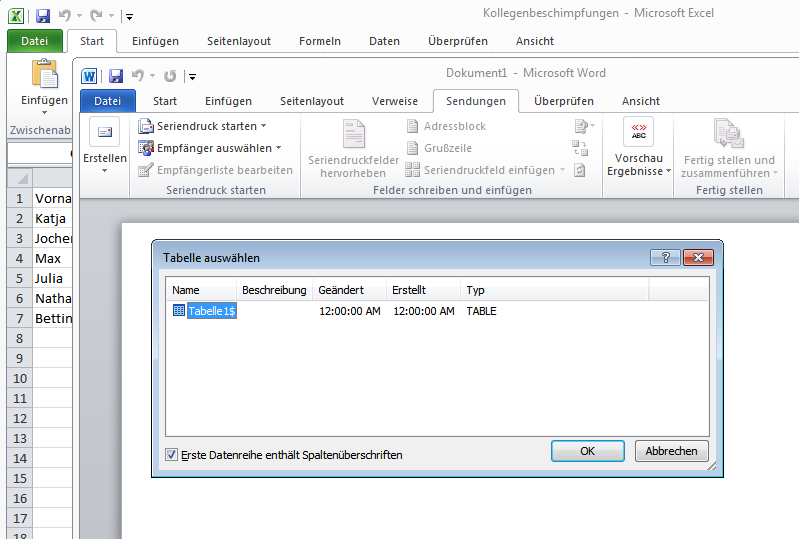
Task: Open Seriendruck starten dropdown
Action: pyautogui.click(x=202, y=126)
